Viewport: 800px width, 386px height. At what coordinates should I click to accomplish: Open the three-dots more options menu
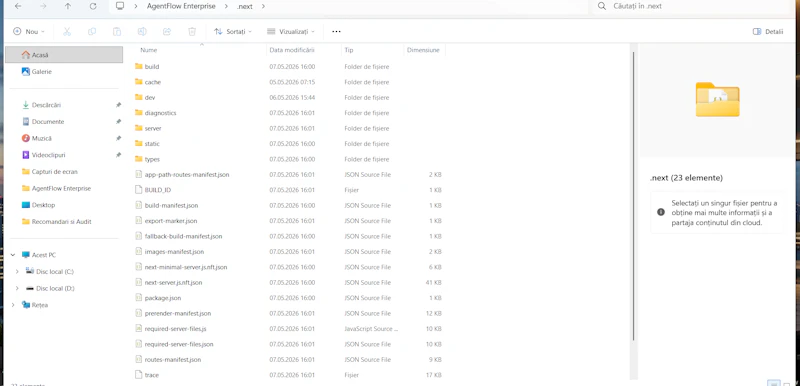pos(336,32)
